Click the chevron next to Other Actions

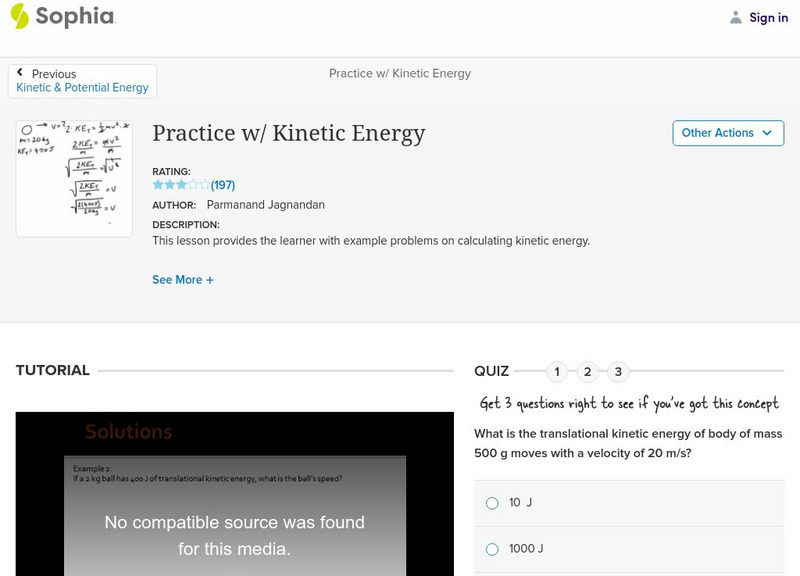click(x=766, y=132)
